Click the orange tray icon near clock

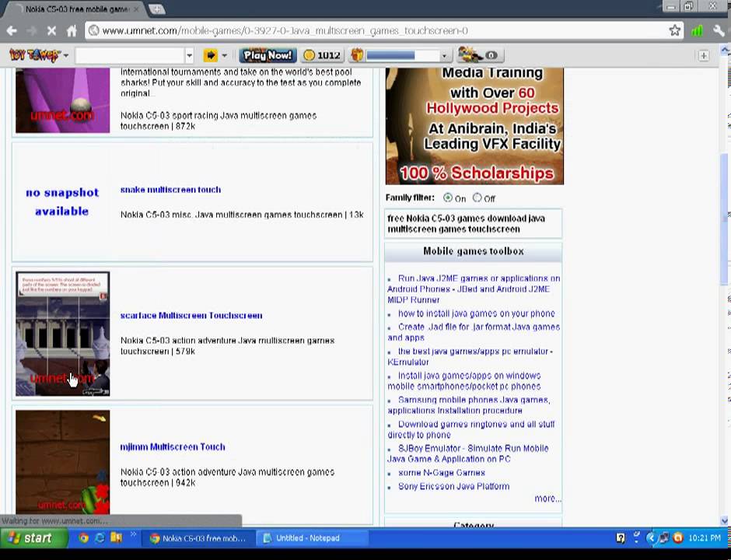678,538
